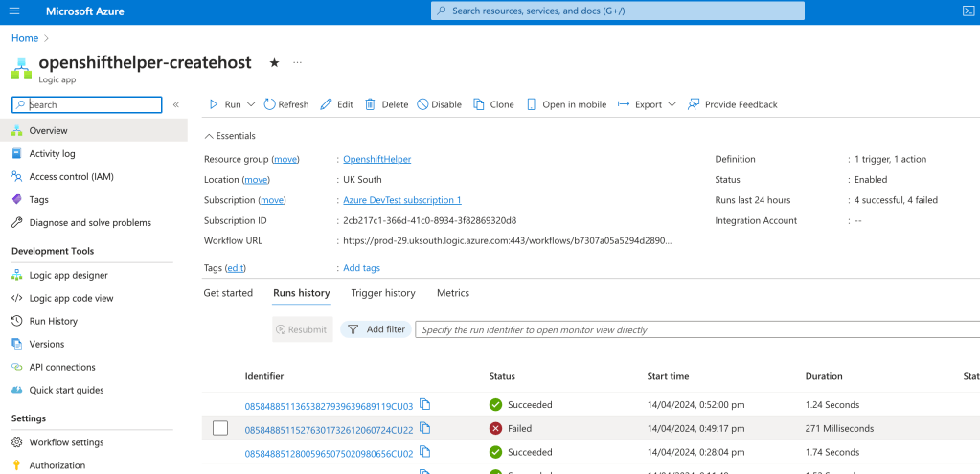Click the Export arrow icon
The width and height of the screenshot is (980, 474).
point(623,104)
